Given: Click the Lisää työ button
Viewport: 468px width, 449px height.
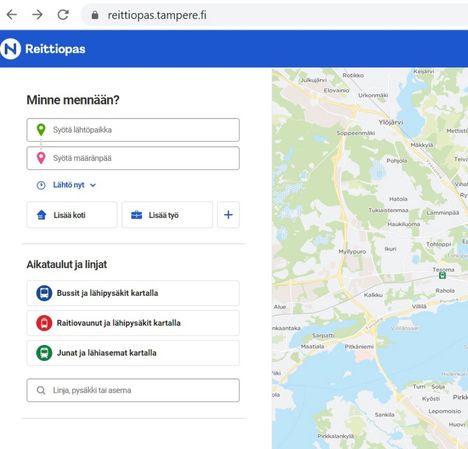Looking at the screenshot, I should click(x=167, y=215).
